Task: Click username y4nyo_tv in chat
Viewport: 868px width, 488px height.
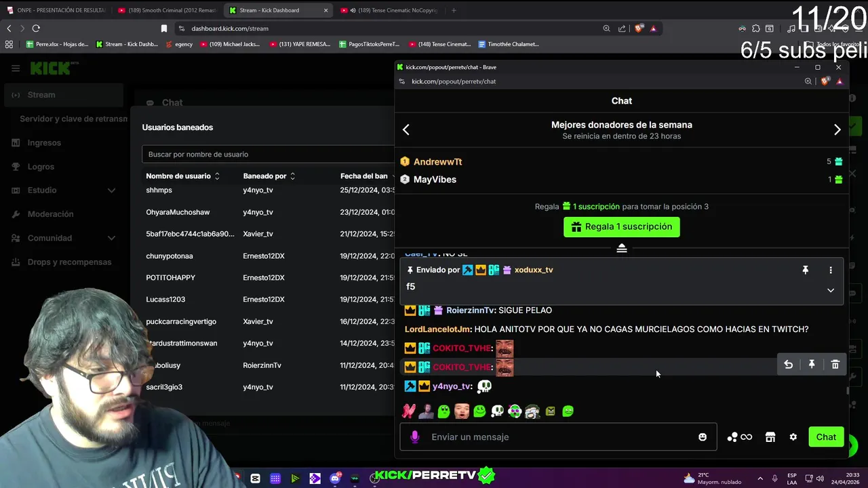Action: coord(451,386)
